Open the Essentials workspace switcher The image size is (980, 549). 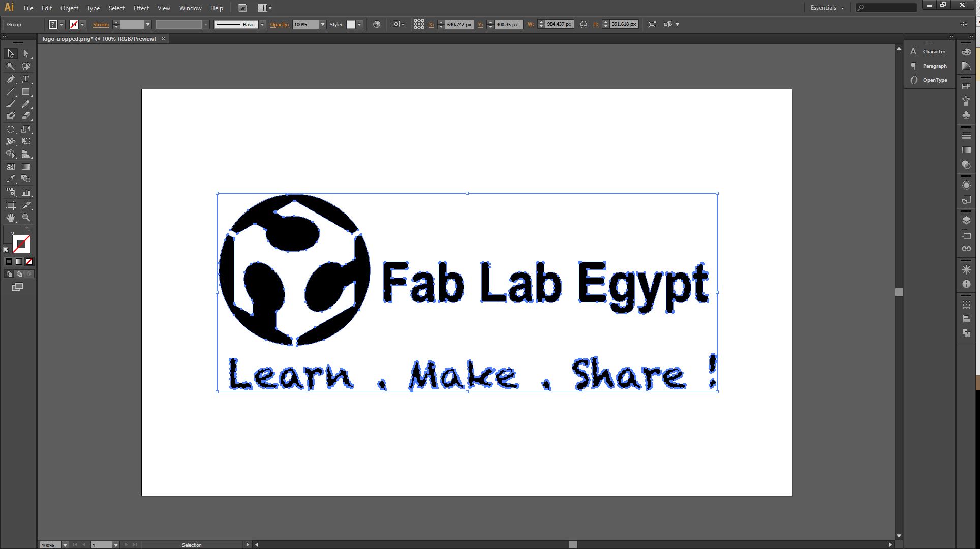[x=827, y=8]
